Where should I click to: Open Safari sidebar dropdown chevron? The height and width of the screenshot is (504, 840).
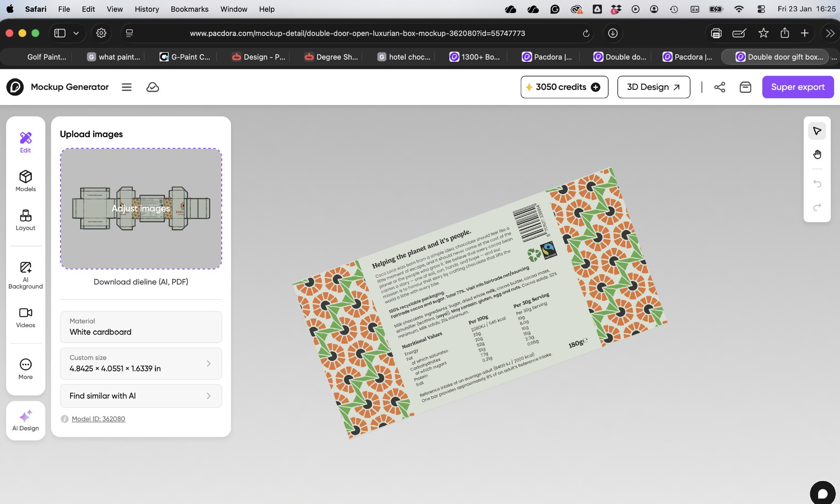pos(76,33)
